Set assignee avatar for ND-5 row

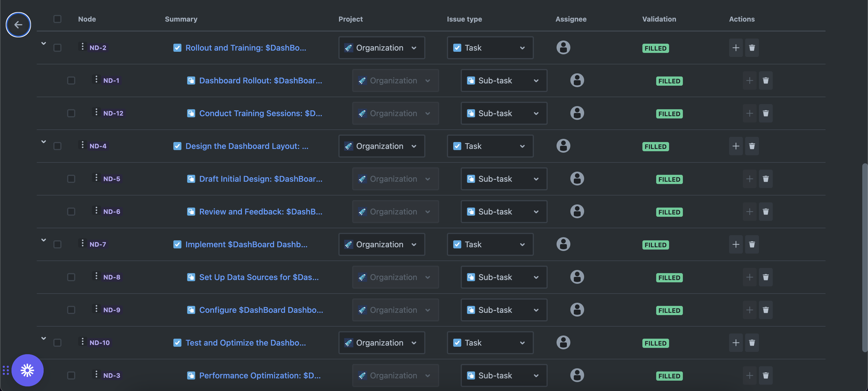(577, 179)
